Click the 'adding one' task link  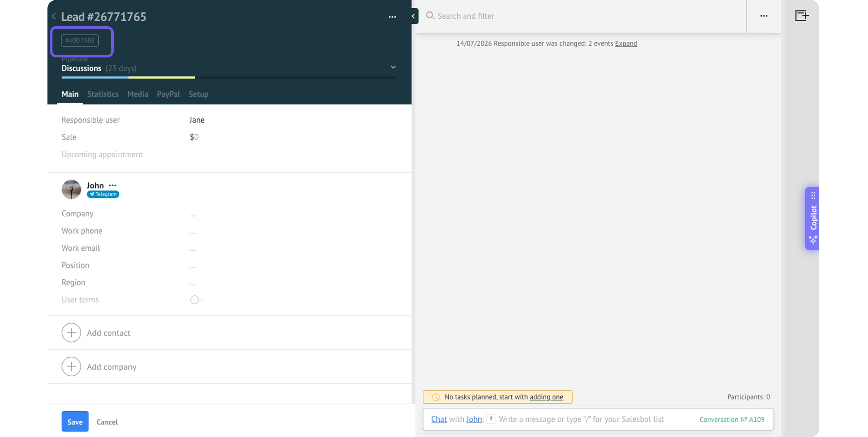(x=546, y=397)
